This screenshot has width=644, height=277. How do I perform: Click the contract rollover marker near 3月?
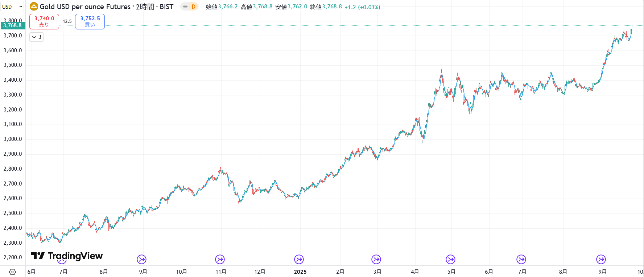tap(376, 259)
